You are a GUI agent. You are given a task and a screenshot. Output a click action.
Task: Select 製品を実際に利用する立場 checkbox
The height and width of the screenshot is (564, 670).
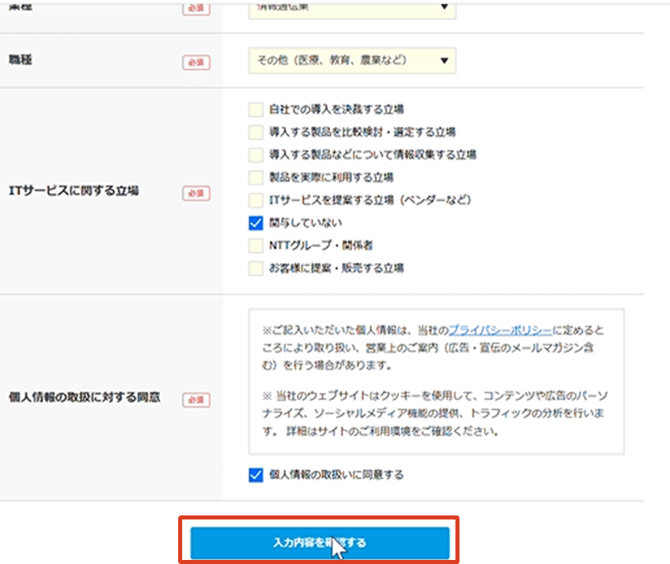[x=256, y=177]
